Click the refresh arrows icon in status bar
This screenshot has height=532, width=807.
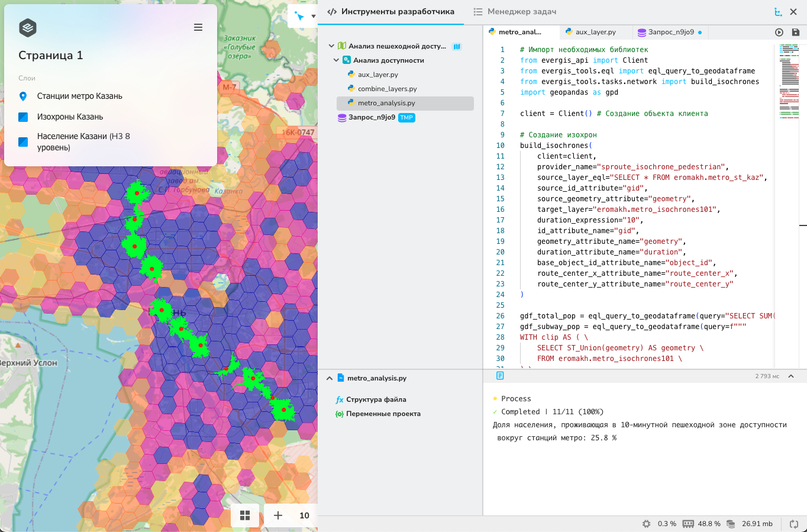coord(794,524)
